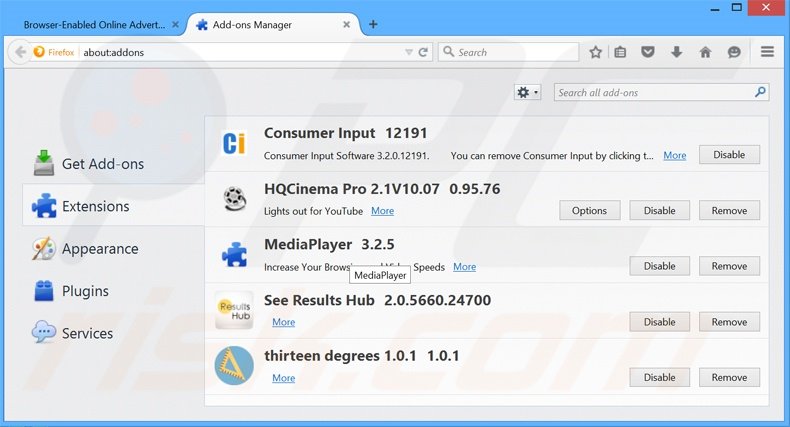This screenshot has height=427, width=790.
Task: Switch to Browser-Enabled Online Advert tab
Action: (x=94, y=25)
